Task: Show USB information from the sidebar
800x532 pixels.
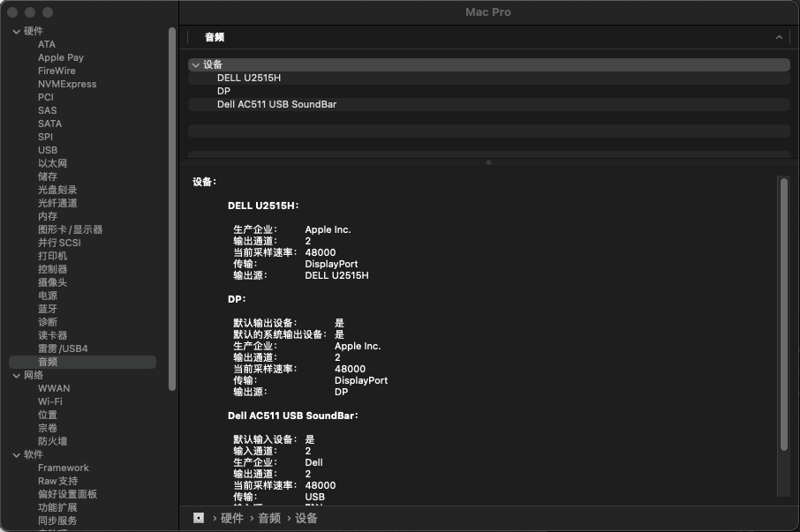Action: tap(48, 150)
